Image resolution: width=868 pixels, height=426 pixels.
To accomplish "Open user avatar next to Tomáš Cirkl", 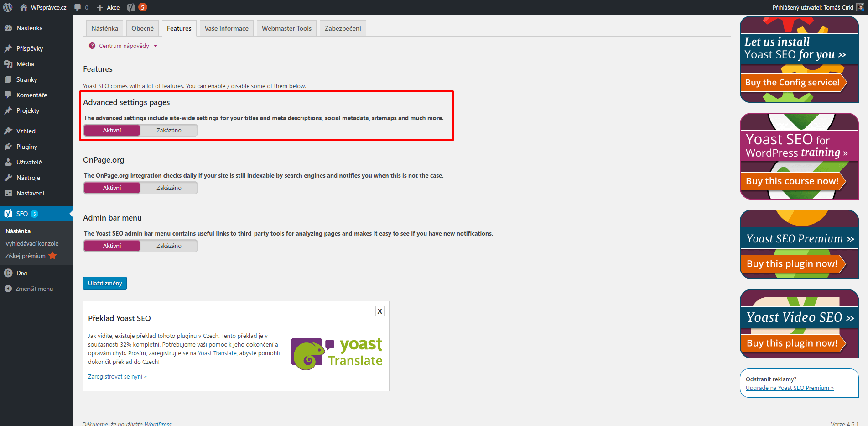I will coord(860,7).
